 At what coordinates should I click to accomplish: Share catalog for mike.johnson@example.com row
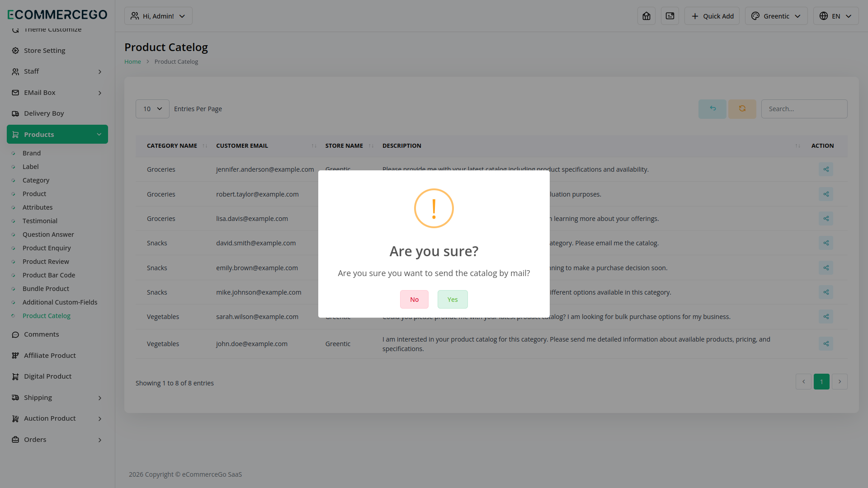(826, 292)
